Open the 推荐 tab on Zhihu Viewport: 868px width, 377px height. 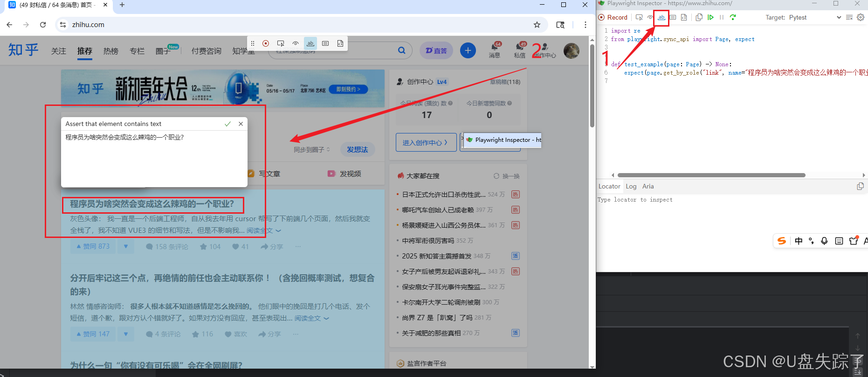click(x=85, y=51)
